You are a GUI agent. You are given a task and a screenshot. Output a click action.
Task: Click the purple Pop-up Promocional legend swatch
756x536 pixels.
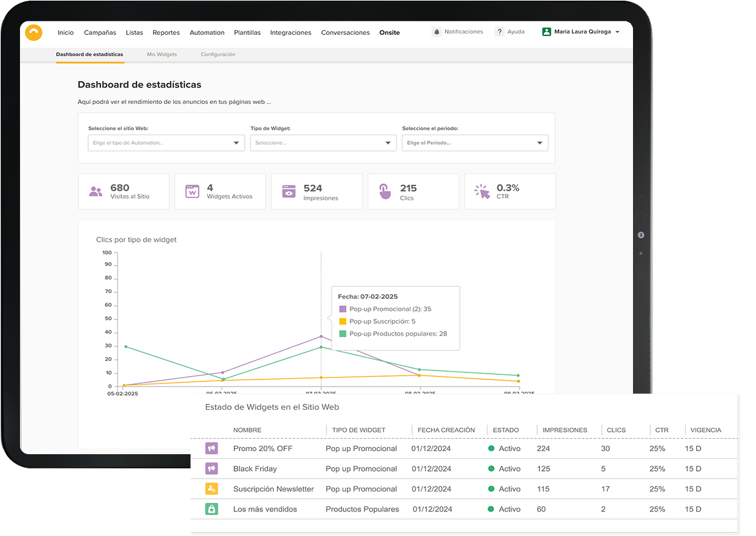click(x=343, y=309)
